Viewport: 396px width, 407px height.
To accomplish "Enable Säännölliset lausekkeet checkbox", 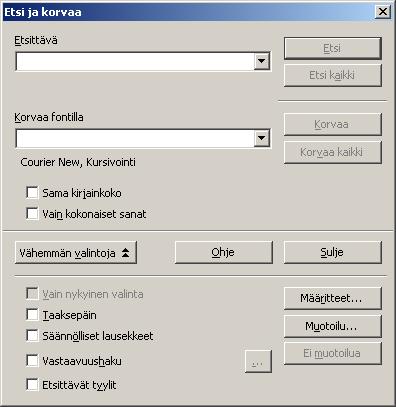I will point(32,335).
